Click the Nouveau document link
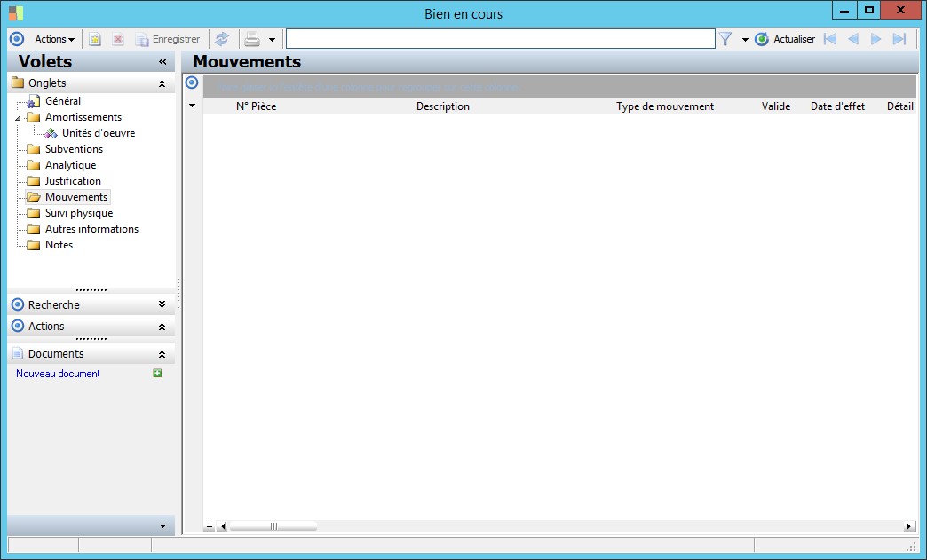This screenshot has width=927, height=560. coord(58,374)
